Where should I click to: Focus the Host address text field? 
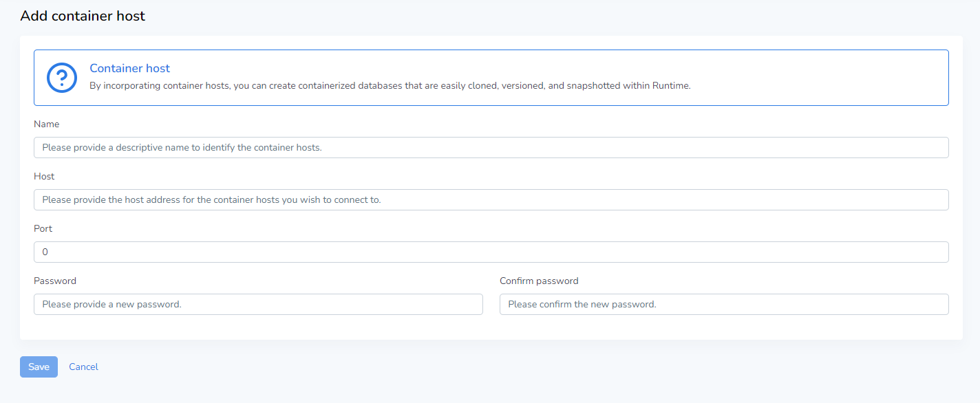(491, 199)
